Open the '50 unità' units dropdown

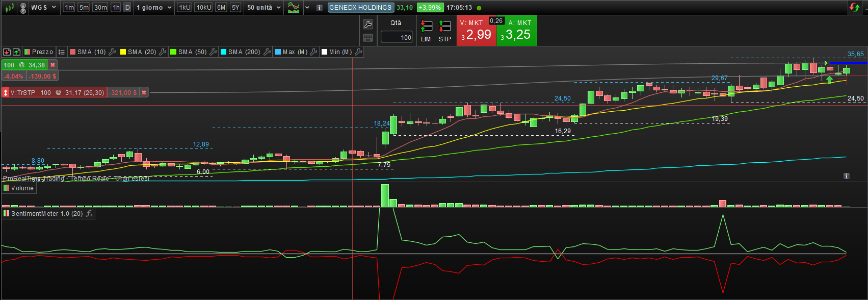(x=264, y=8)
